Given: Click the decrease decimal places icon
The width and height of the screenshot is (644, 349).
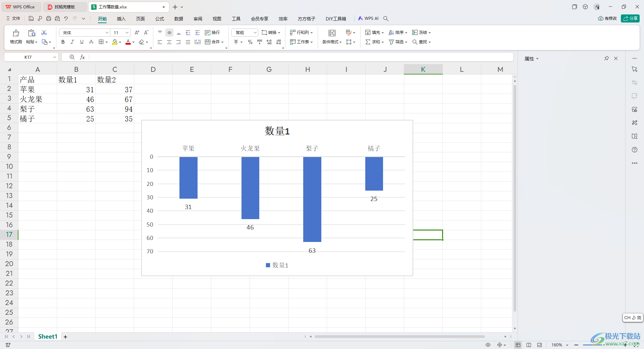Looking at the screenshot, I should 279,42.
